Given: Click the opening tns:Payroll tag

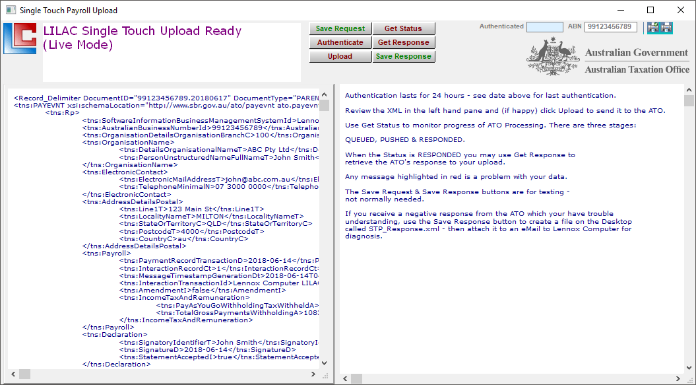Looking at the screenshot, I should pos(107,254).
